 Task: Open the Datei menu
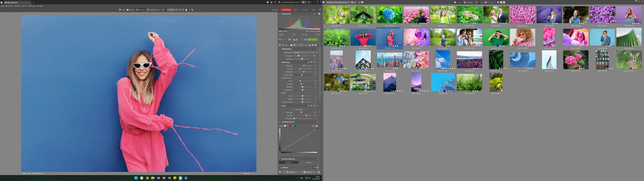[x=3, y=6]
